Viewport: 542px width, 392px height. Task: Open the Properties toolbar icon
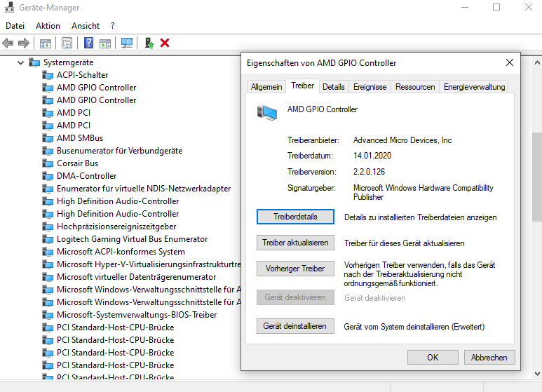[67, 43]
